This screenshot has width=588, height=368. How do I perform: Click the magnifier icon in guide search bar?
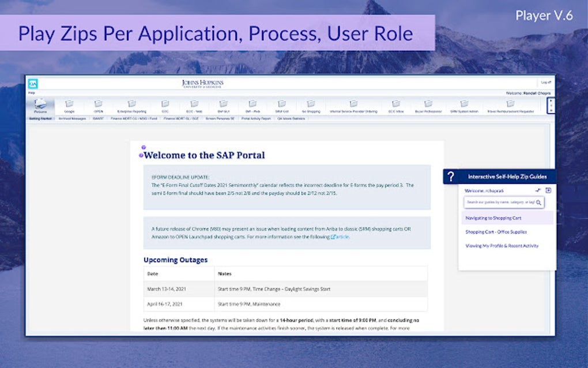pyautogui.click(x=539, y=202)
